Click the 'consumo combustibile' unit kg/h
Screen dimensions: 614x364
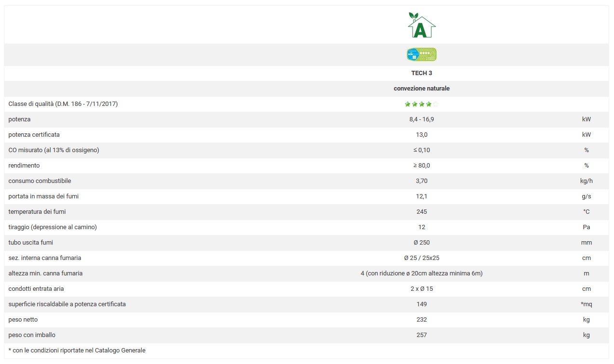click(x=586, y=181)
